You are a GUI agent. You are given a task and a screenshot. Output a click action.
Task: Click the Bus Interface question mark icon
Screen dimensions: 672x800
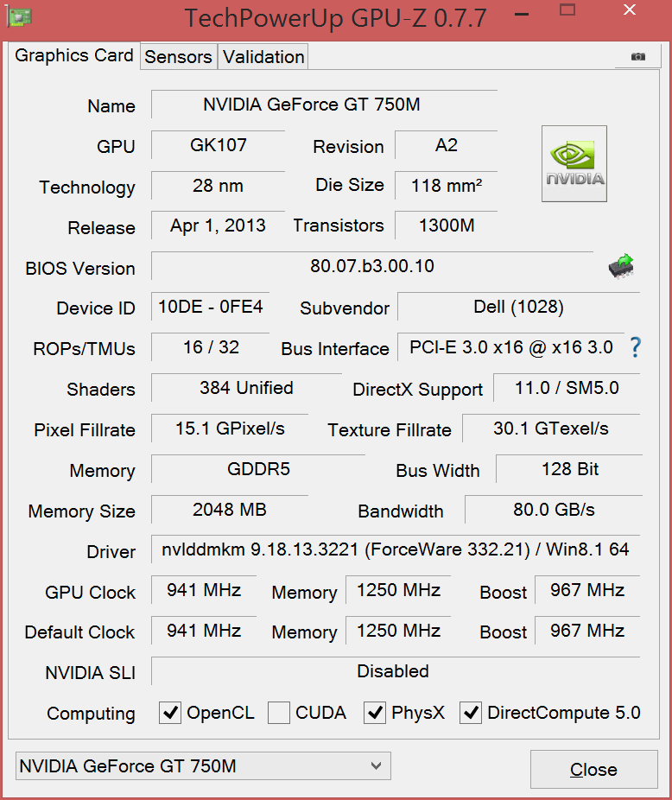coord(635,347)
